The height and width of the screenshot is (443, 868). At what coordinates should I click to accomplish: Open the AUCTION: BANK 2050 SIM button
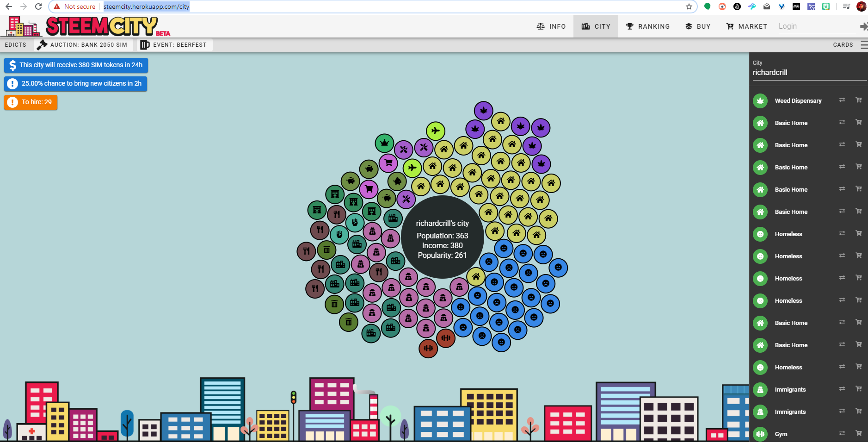pyautogui.click(x=83, y=45)
